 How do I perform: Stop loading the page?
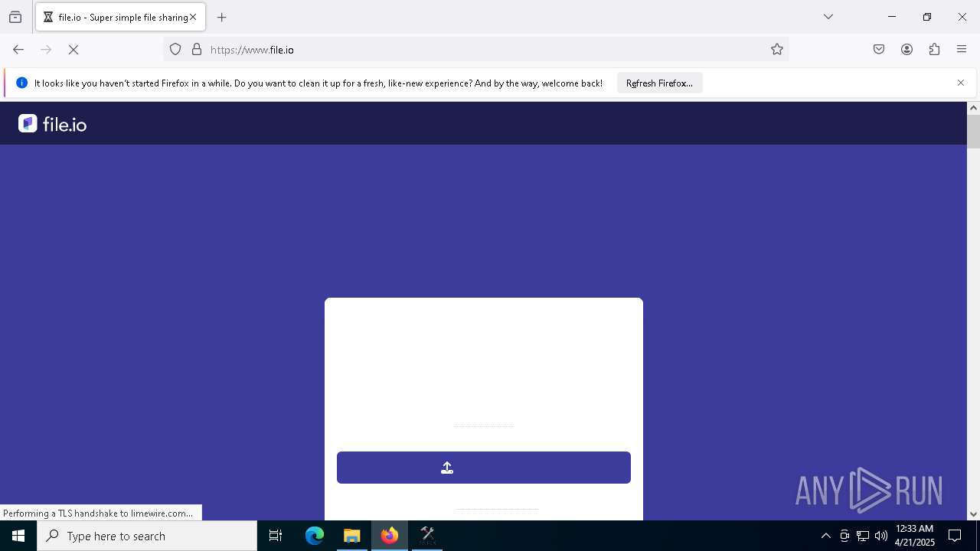coord(73,50)
